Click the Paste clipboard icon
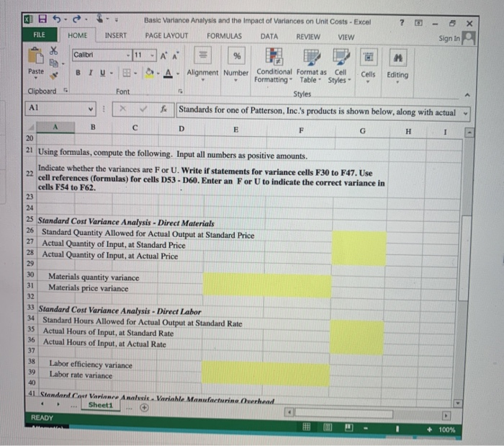 pos(36,56)
